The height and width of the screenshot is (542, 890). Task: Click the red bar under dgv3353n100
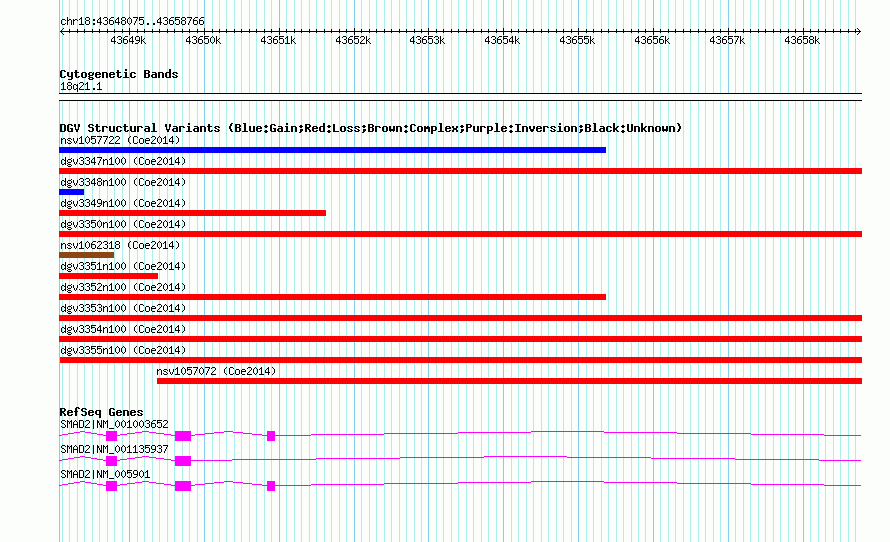(460, 318)
